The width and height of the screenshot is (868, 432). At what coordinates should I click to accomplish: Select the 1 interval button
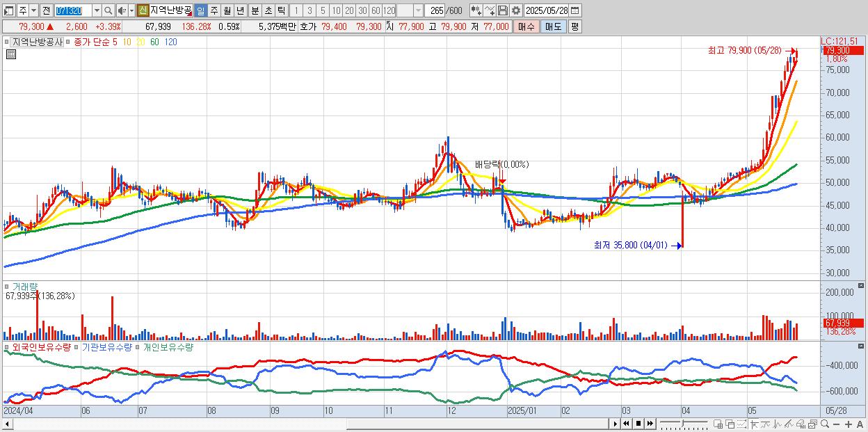click(296, 10)
